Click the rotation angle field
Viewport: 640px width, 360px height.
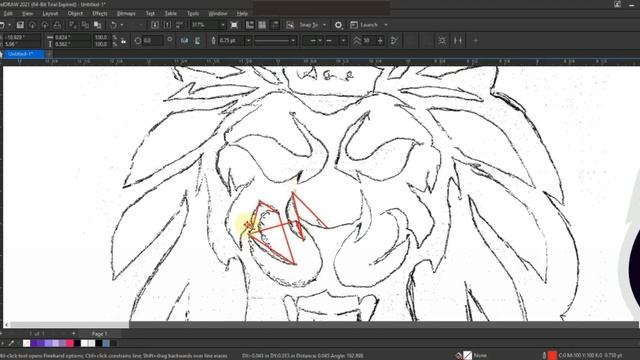153,40
